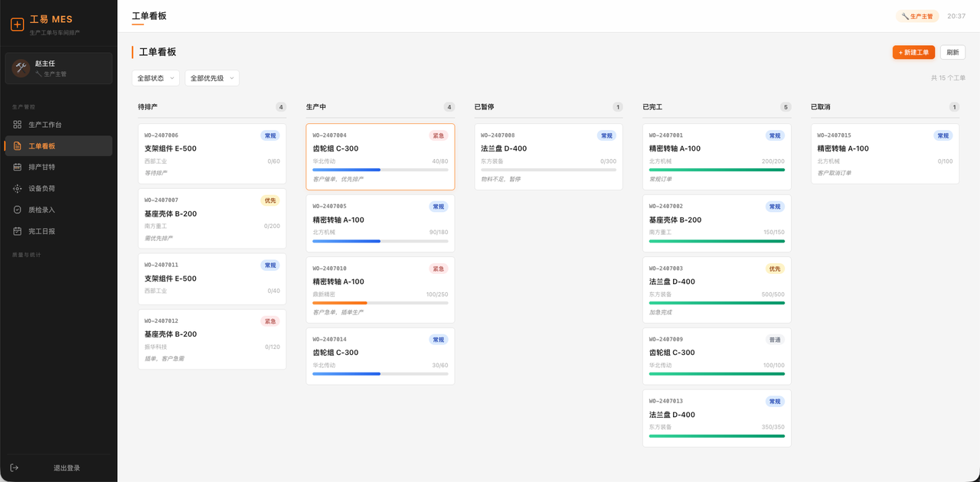Image resolution: width=980 pixels, height=482 pixels.
Task: Click title 基座壳体 B-200 in card WO-2407002
Action: coord(675,220)
